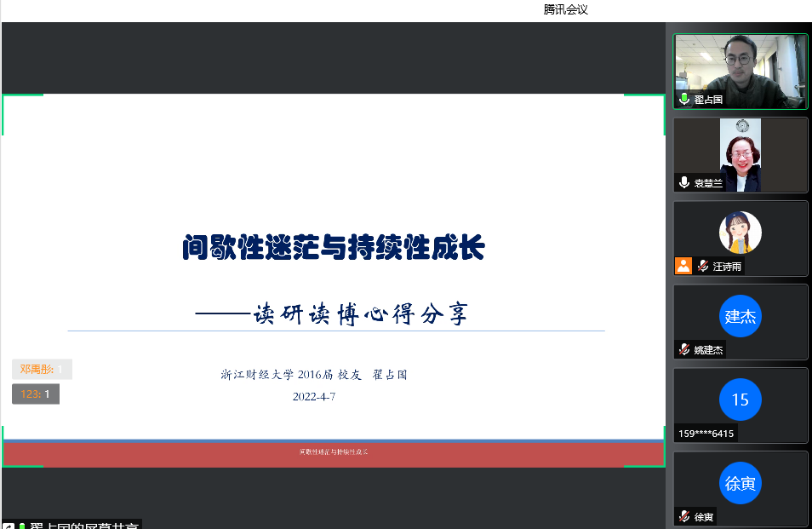Click the green microphone icon beside 翟占国
Image resolution: width=812 pixels, height=529 pixels.
tap(683, 100)
